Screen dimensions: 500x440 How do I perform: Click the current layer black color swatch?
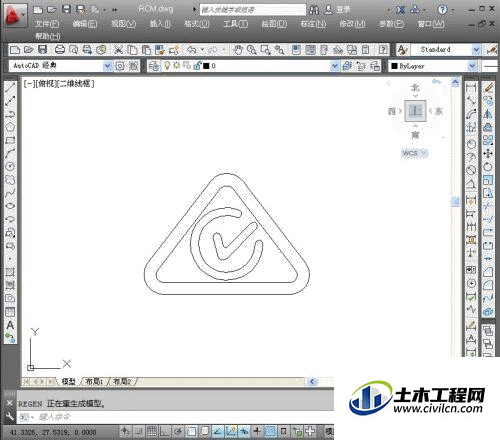pos(206,66)
